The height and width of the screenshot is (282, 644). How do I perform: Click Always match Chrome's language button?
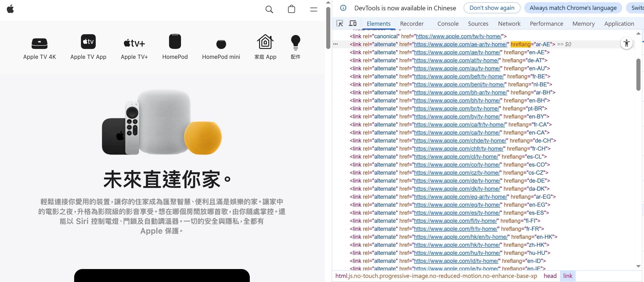(x=573, y=8)
